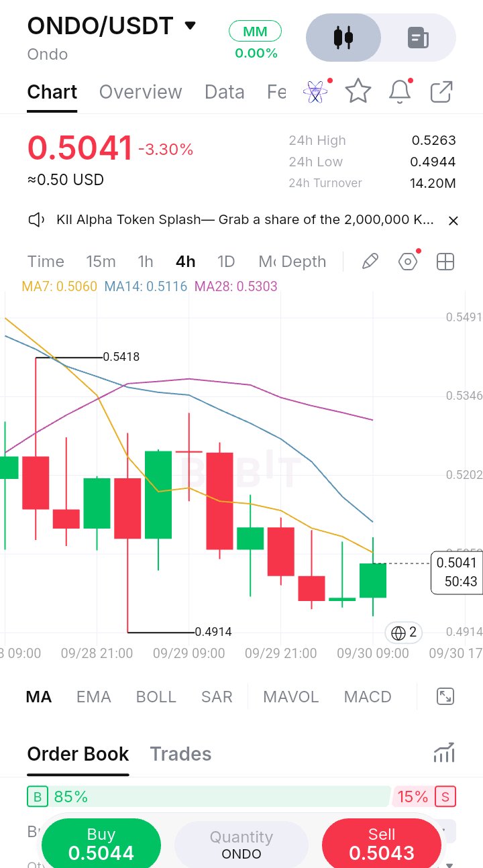
Task: Expand the globe indicator with number 2
Action: pyautogui.click(x=405, y=632)
